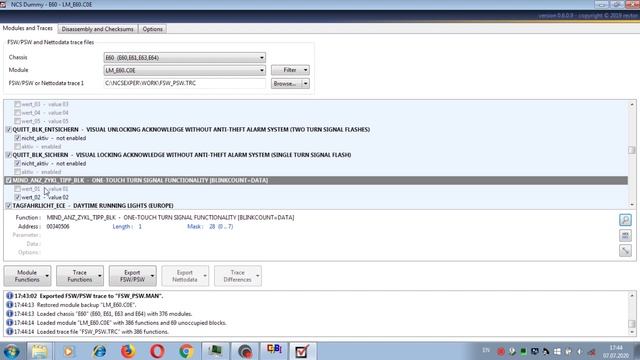This screenshot has width=640, height=360.
Task: Open the Filter button dropdown arrow
Action: (305, 70)
